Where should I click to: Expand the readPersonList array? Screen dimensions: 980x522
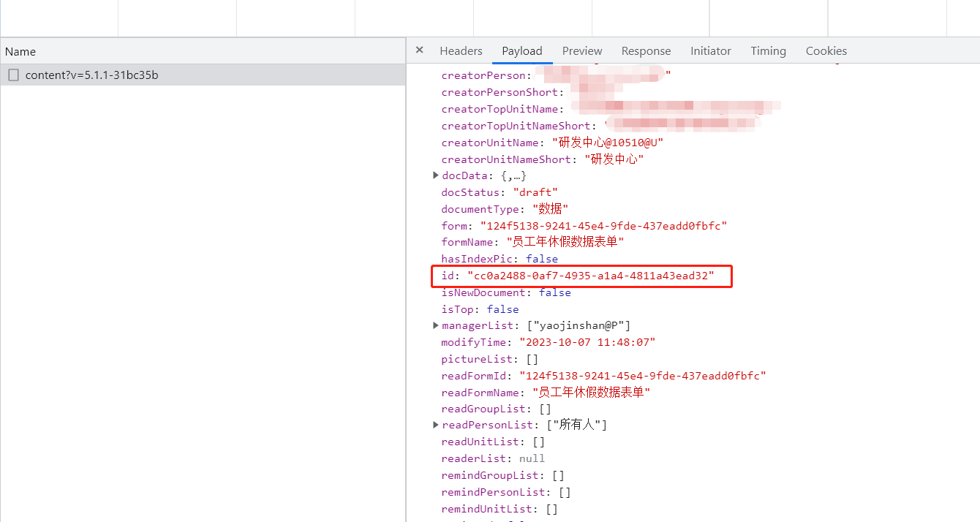tap(437, 425)
